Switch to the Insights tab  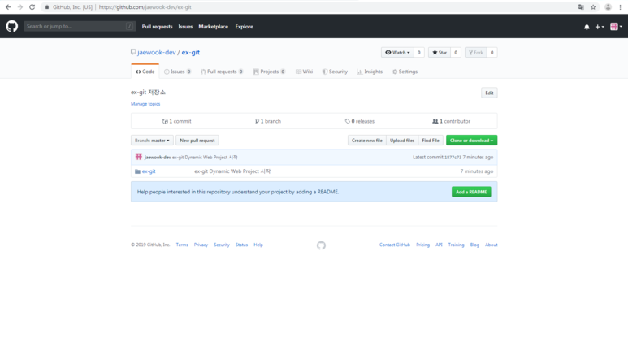[370, 71]
